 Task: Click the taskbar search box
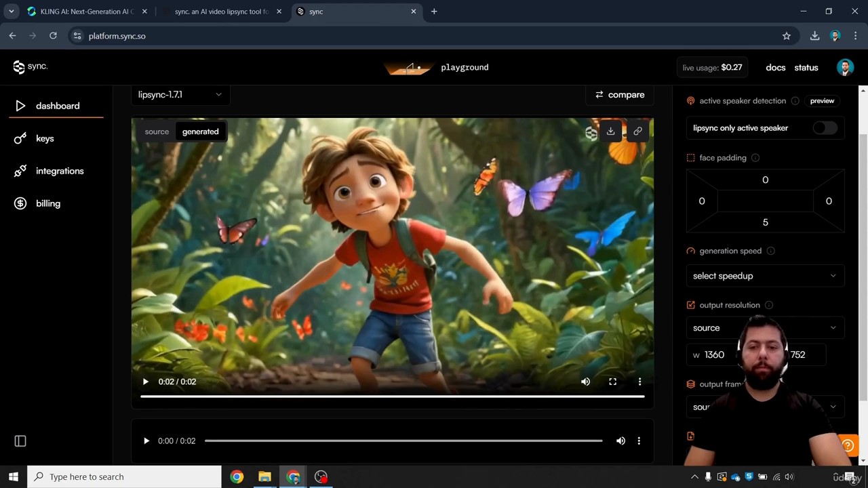coord(125,476)
